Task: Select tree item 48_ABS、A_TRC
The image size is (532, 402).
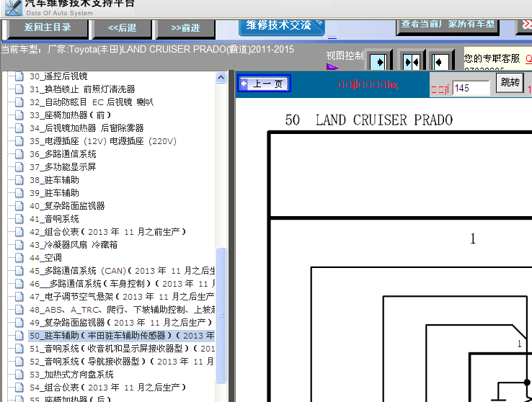Action: tap(122, 310)
